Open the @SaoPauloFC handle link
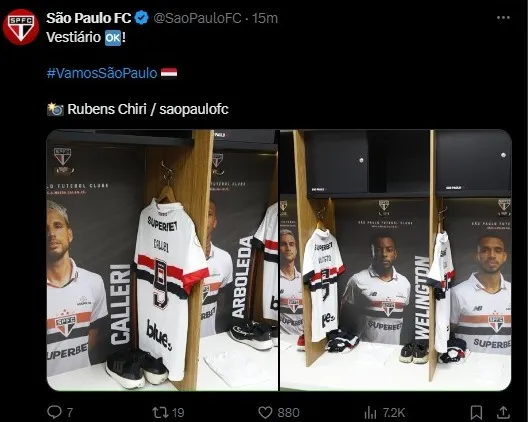The height and width of the screenshot is (422, 528). [197, 18]
